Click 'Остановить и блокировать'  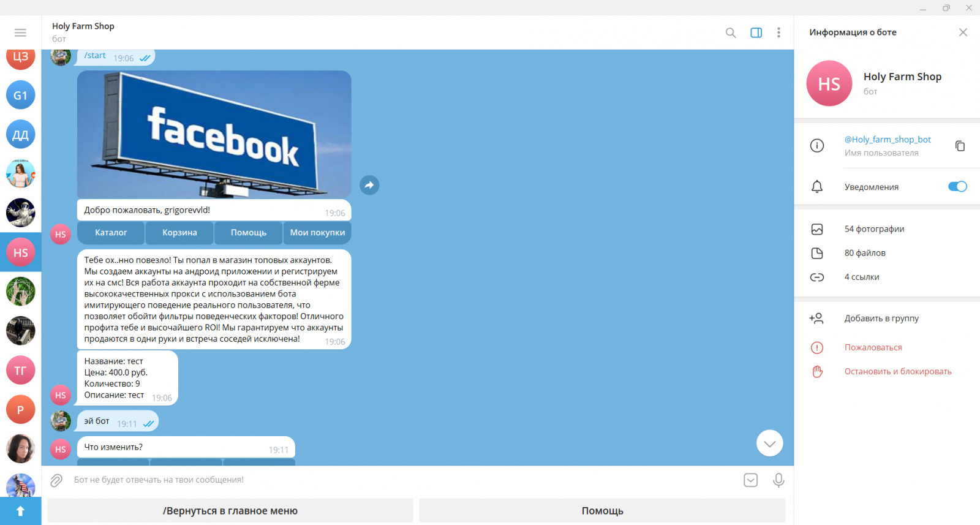coord(898,371)
